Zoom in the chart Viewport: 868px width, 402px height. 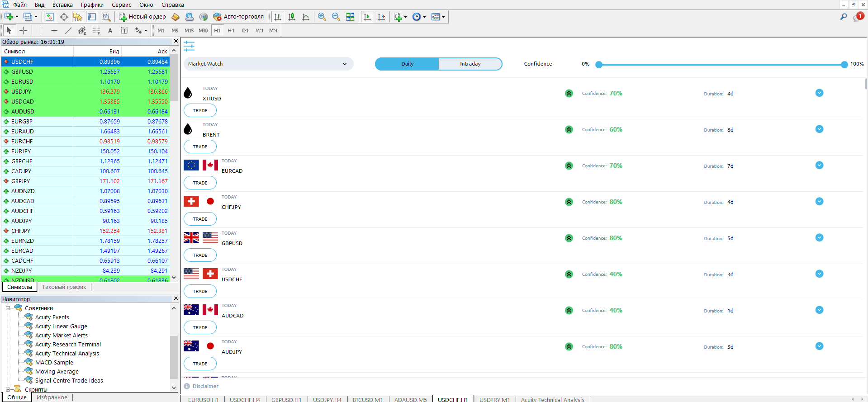coord(322,17)
